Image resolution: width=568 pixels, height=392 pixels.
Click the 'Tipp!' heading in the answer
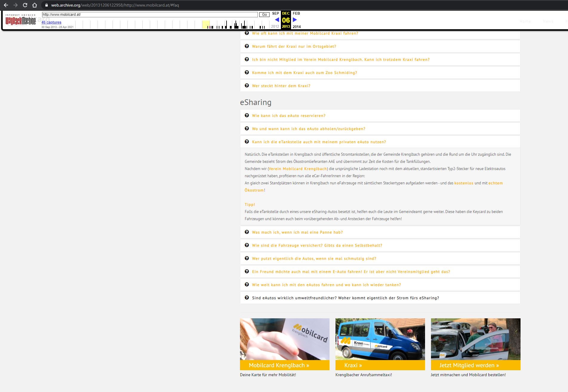click(x=250, y=205)
